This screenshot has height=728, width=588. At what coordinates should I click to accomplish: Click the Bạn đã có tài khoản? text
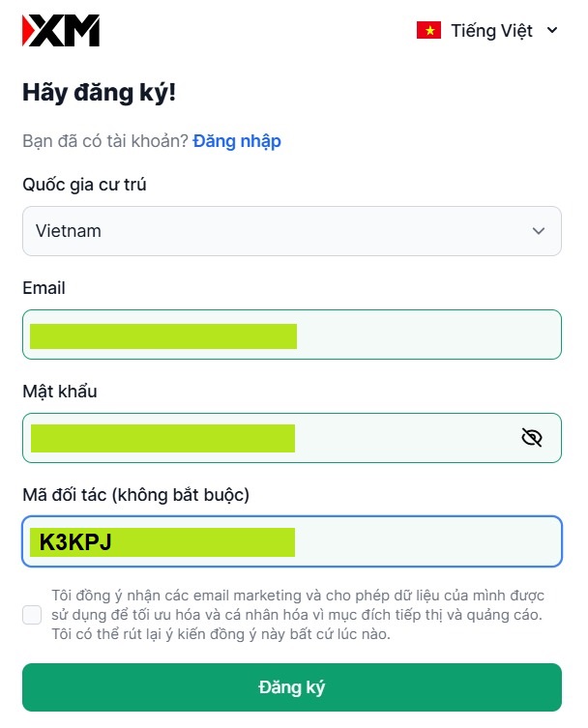pos(105,141)
